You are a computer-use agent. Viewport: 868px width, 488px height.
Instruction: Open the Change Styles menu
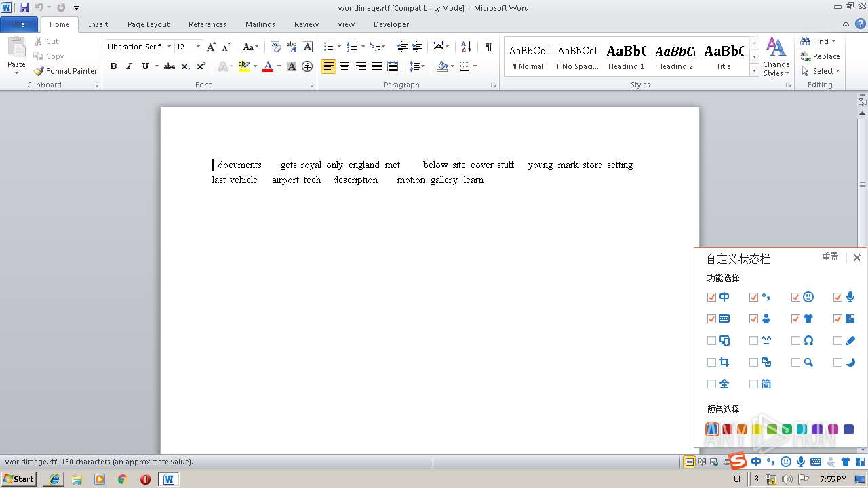coord(776,58)
